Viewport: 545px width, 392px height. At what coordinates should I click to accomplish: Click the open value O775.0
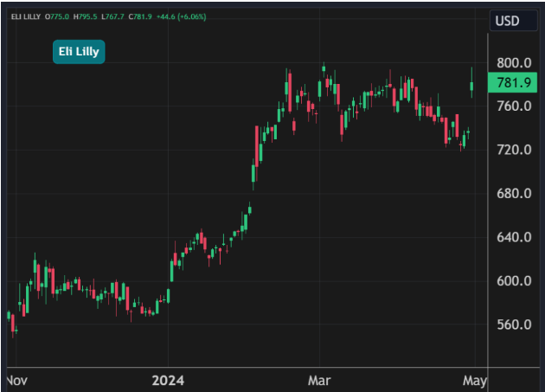tap(57, 16)
